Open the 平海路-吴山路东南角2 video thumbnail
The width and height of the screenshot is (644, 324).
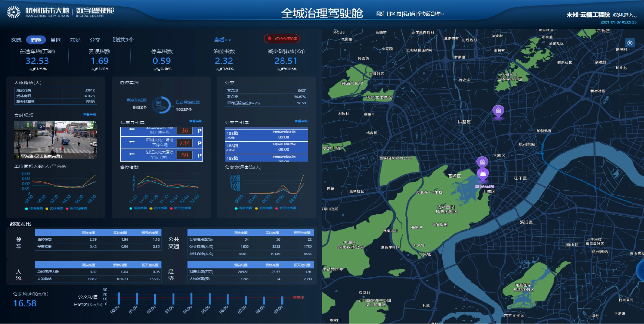click(55, 140)
